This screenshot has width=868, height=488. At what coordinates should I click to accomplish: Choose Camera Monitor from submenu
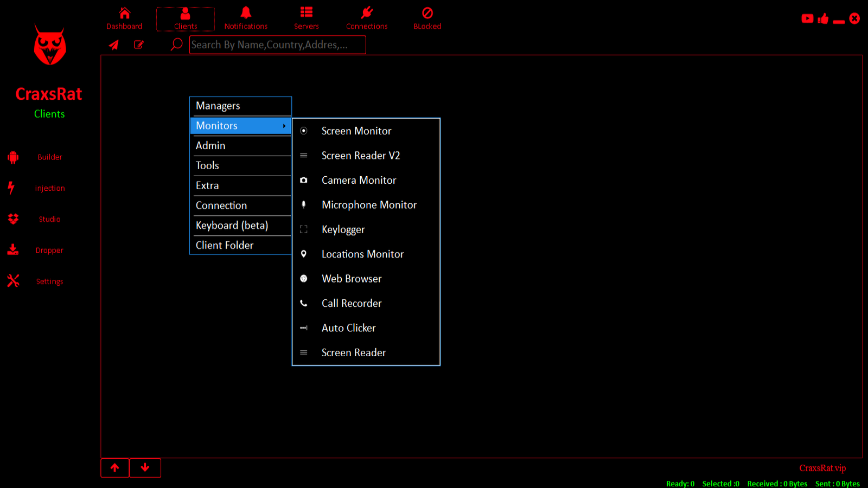click(366, 180)
